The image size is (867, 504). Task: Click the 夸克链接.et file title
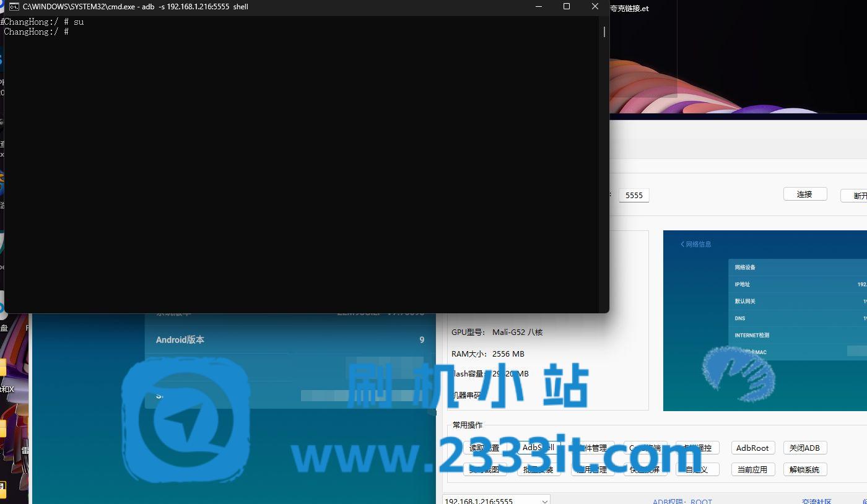click(x=629, y=9)
